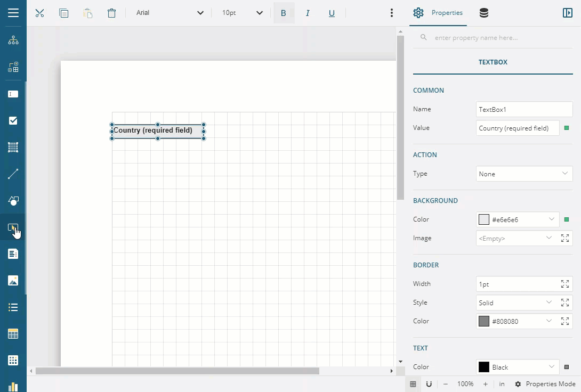This screenshot has height=392, width=581.
Task: Click the zoom in plus button
Action: pyautogui.click(x=485, y=384)
